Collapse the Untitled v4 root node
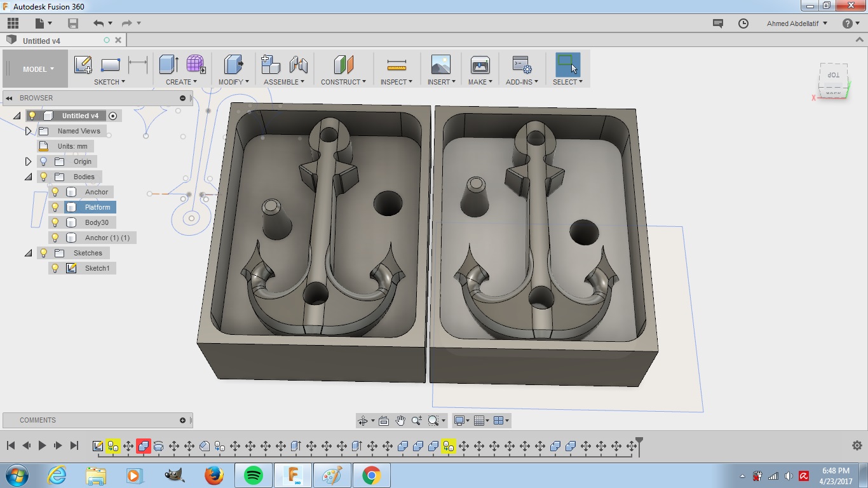The height and width of the screenshot is (488, 868). click(x=17, y=116)
